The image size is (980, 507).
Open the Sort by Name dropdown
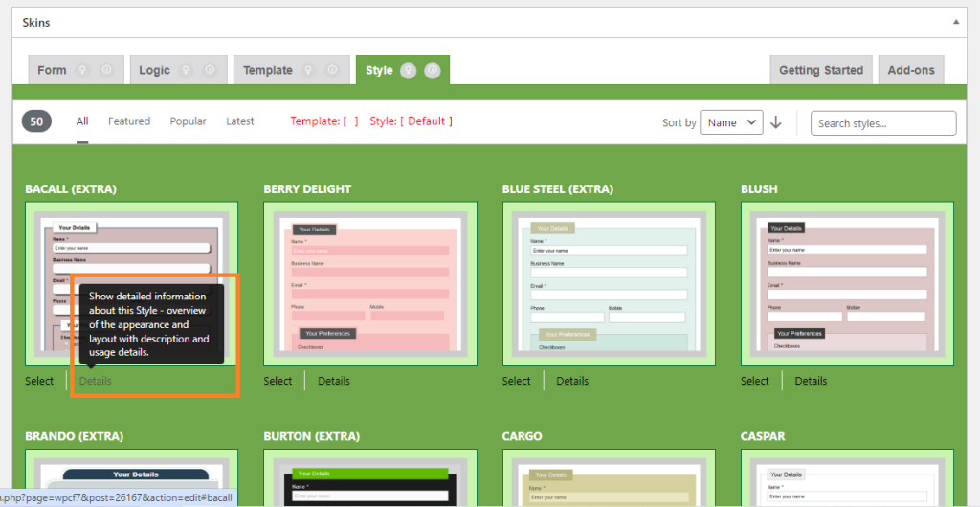pos(731,122)
